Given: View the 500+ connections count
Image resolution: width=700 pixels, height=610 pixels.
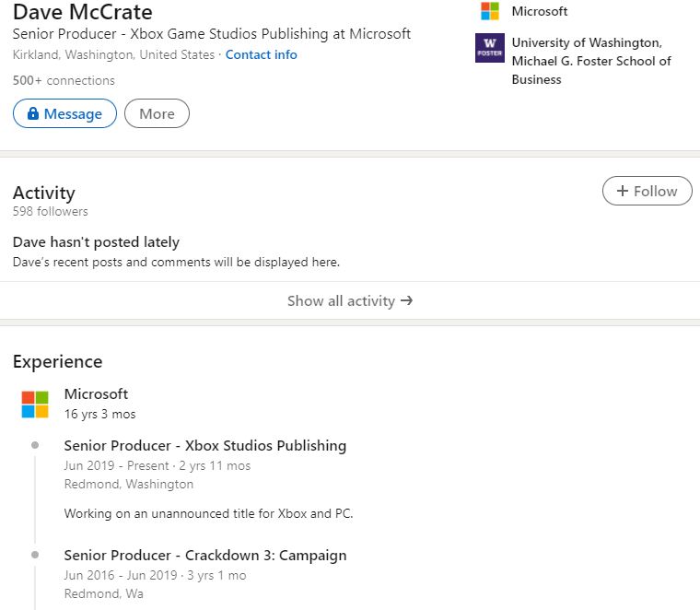Looking at the screenshot, I should pos(64,80).
